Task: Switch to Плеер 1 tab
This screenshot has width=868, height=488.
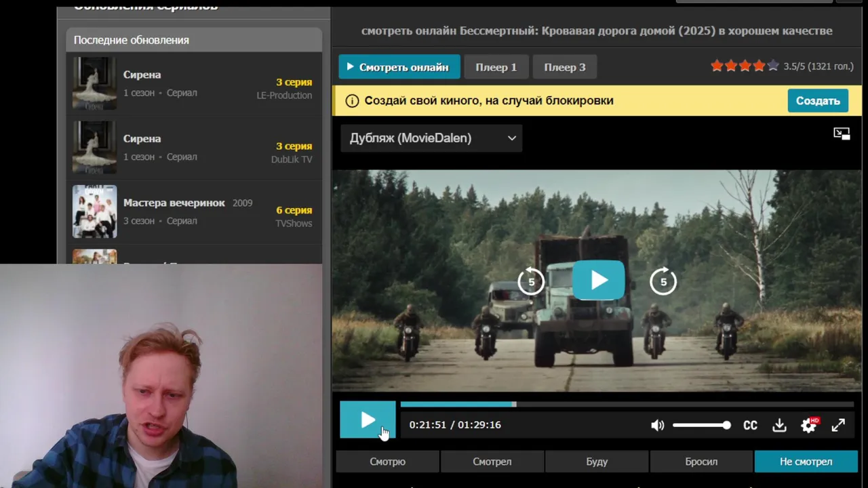Action: [x=496, y=67]
